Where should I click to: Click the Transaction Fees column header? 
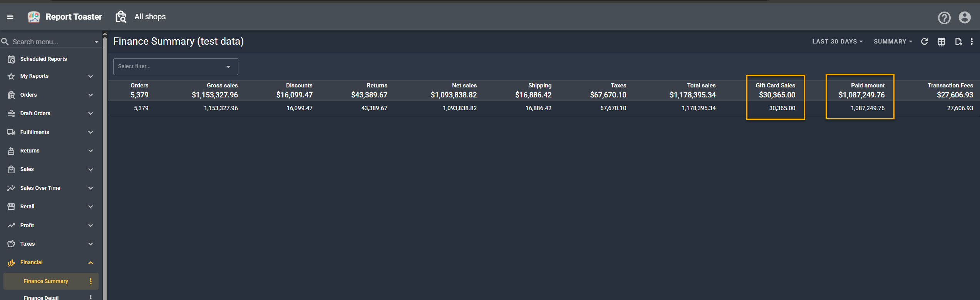click(x=950, y=85)
